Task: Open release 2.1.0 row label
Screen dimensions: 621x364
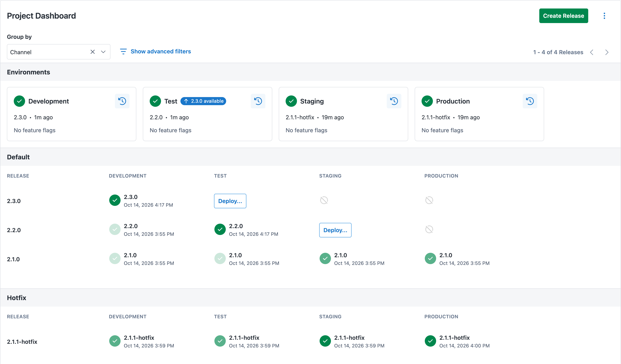Action: pyautogui.click(x=13, y=259)
